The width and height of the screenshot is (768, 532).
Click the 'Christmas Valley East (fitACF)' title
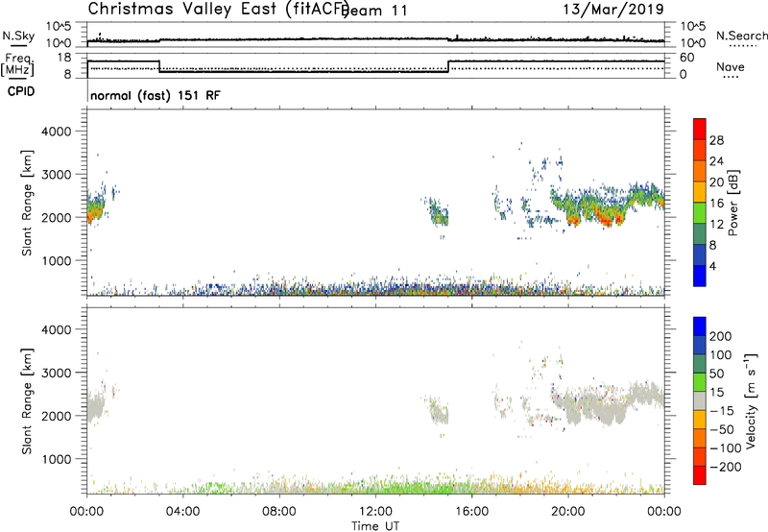click(x=219, y=10)
